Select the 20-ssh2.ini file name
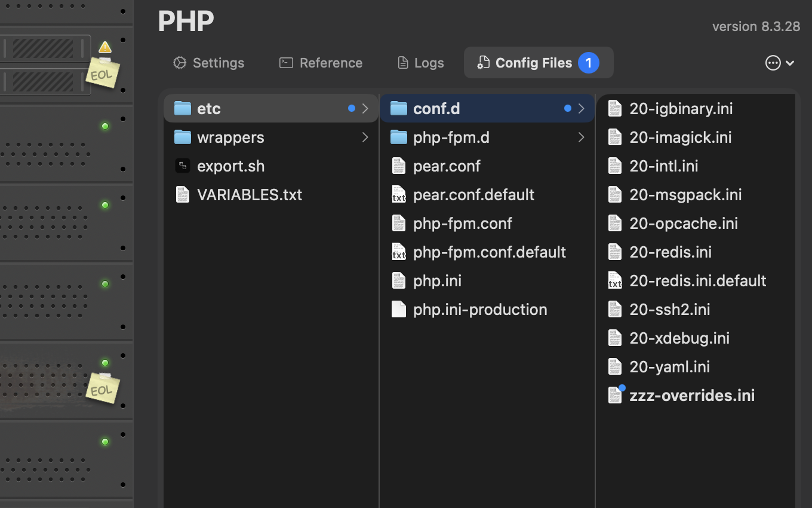This screenshot has width=812, height=508. click(670, 309)
